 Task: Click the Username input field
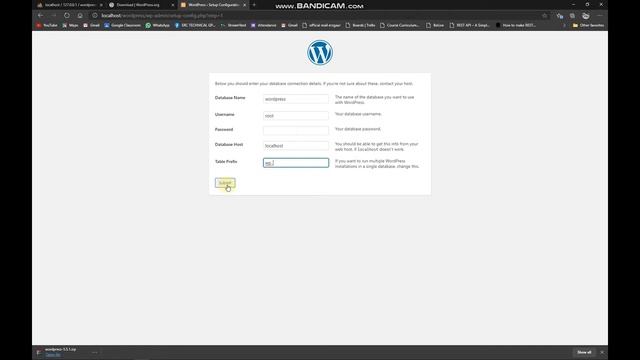(296, 116)
